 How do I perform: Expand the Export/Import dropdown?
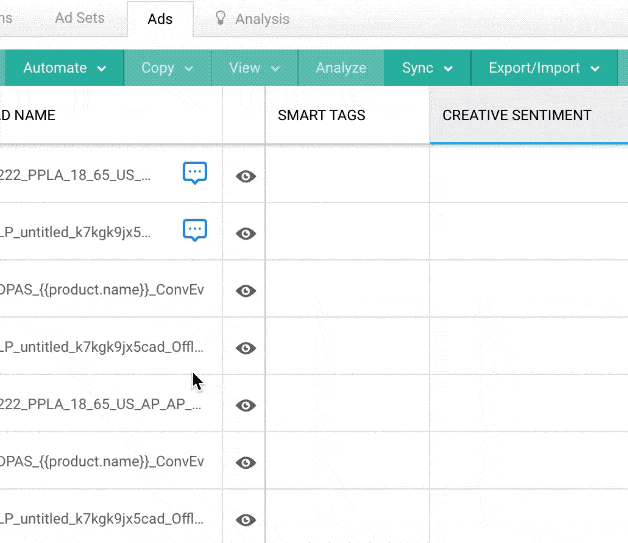tap(544, 68)
